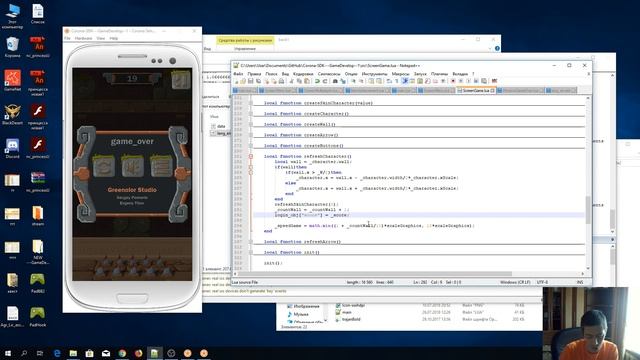Screen dimensions: 640x360
Task: Expand the folded createSkinCharacter function
Action: [x=251, y=103]
